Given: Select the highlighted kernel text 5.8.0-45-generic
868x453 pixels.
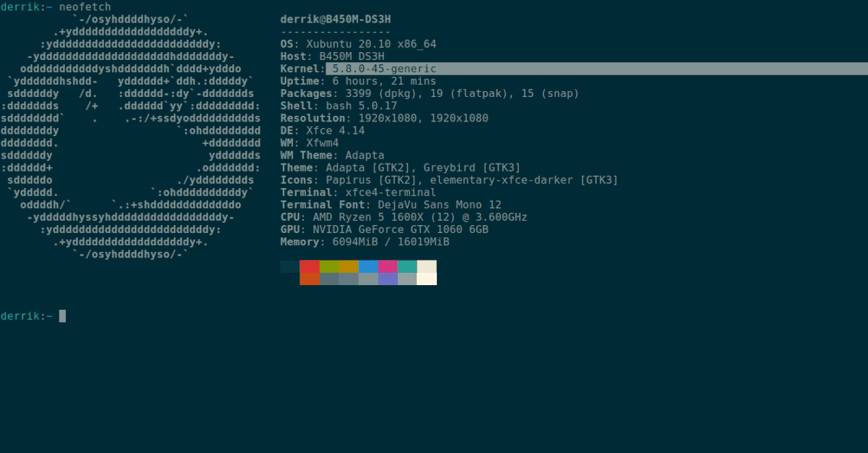Looking at the screenshot, I should (383, 68).
